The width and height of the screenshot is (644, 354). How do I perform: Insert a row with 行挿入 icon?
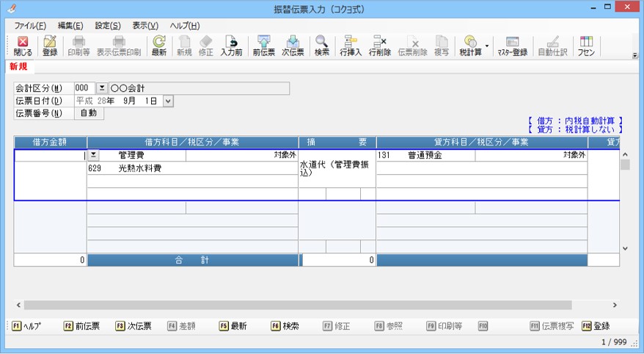[x=351, y=46]
